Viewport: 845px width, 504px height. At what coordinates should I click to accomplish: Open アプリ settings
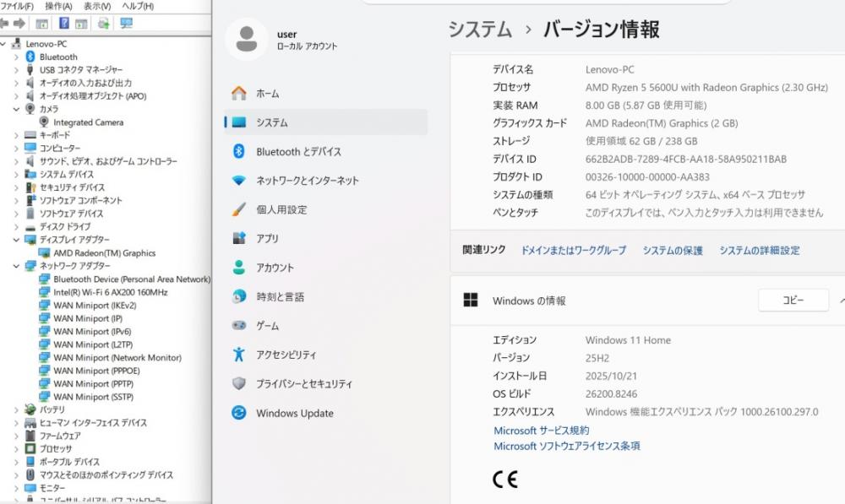[325, 238]
